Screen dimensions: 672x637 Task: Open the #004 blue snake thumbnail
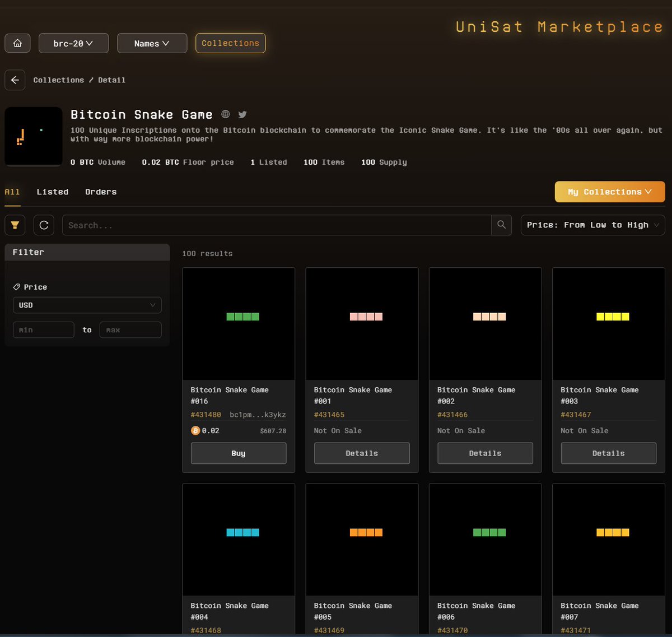tap(239, 540)
